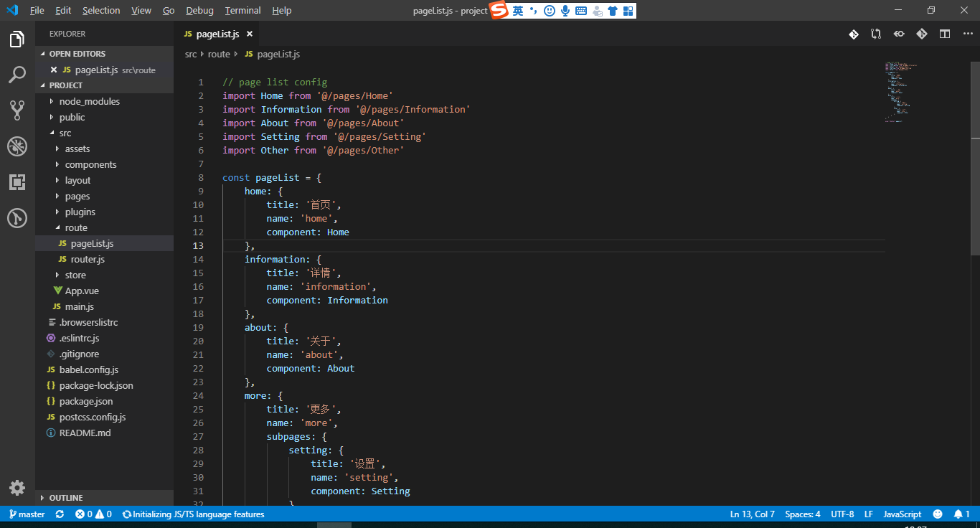Viewport: 980px width, 528px height.
Task: Open the Search view in the activity bar
Action: (x=17, y=75)
